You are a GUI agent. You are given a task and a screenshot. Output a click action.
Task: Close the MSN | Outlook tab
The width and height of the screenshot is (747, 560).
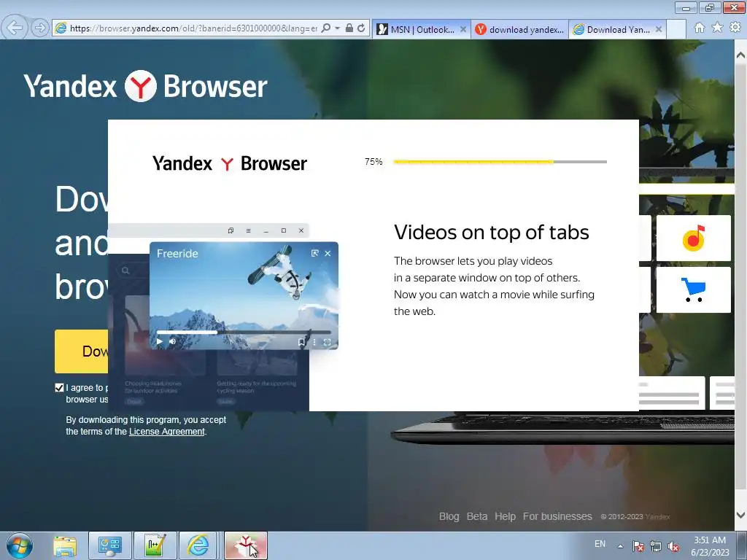(x=463, y=29)
